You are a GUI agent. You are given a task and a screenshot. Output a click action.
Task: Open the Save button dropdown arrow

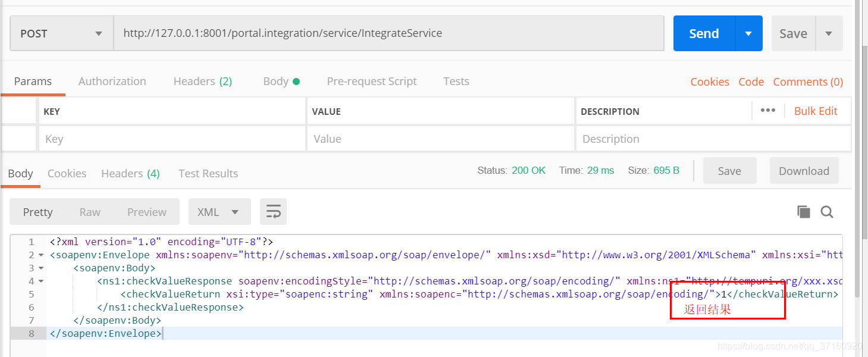829,33
